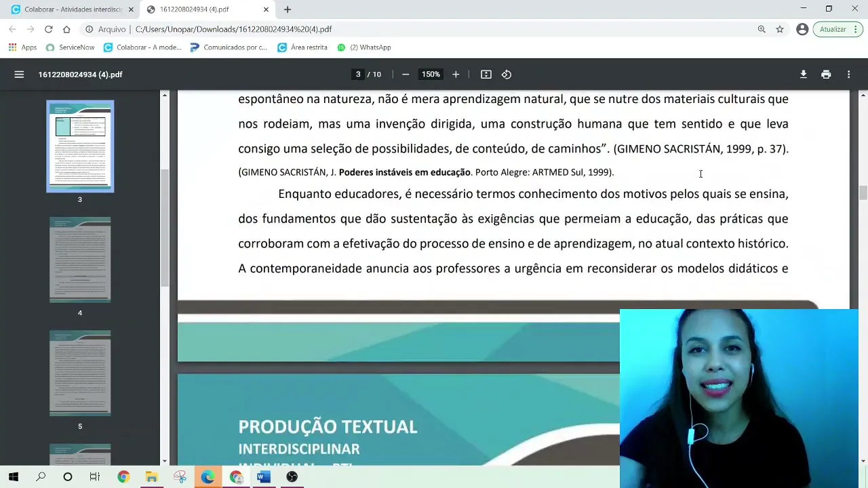Image resolution: width=868 pixels, height=488 pixels.
Task: Click the 150% zoom level field
Action: coord(431,75)
